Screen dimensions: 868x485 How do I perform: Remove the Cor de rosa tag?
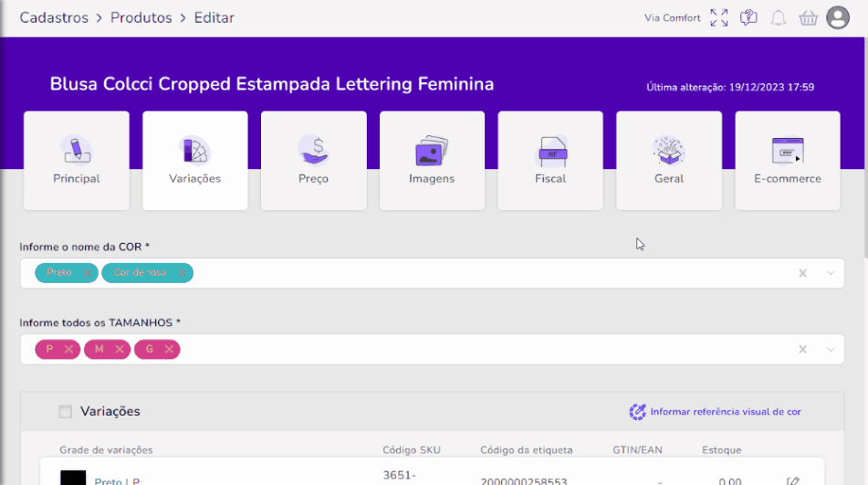(x=182, y=273)
